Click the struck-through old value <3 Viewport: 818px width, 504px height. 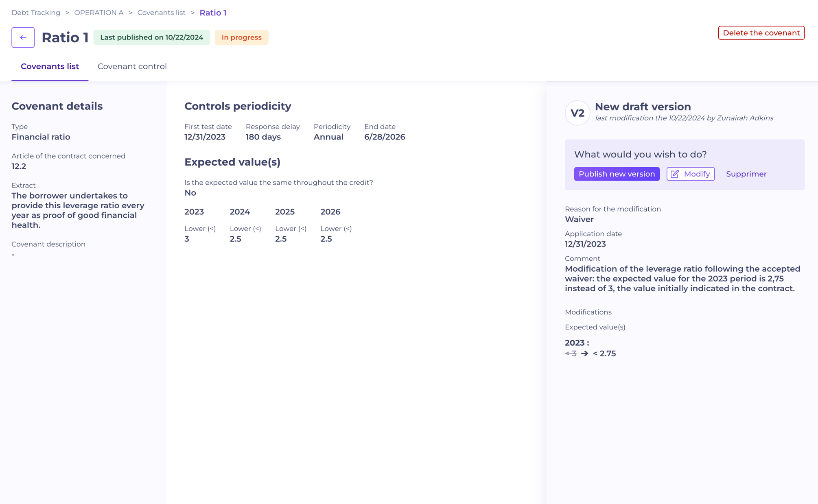pos(571,353)
